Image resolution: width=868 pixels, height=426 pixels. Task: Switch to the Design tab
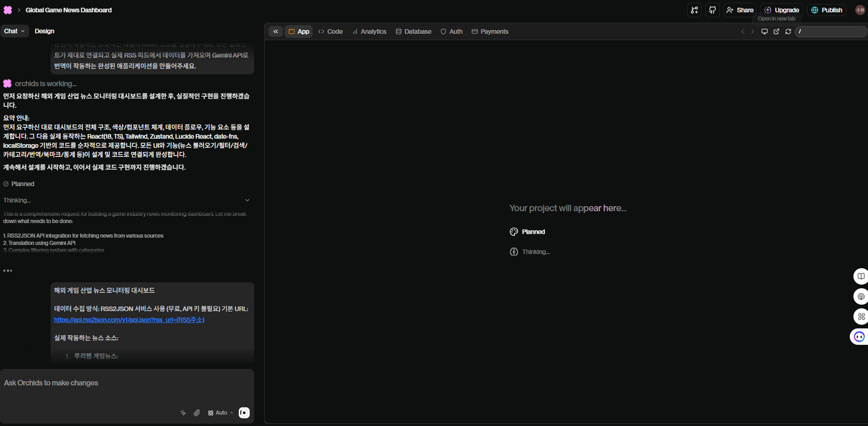[44, 31]
